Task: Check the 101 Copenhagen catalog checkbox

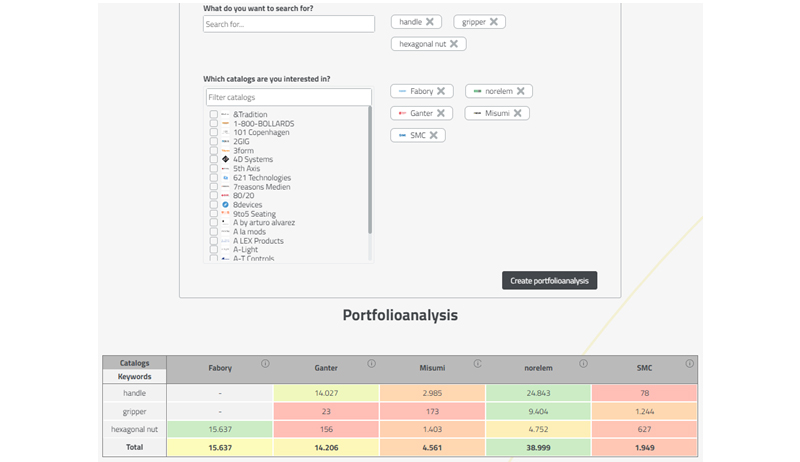Action: (214, 133)
